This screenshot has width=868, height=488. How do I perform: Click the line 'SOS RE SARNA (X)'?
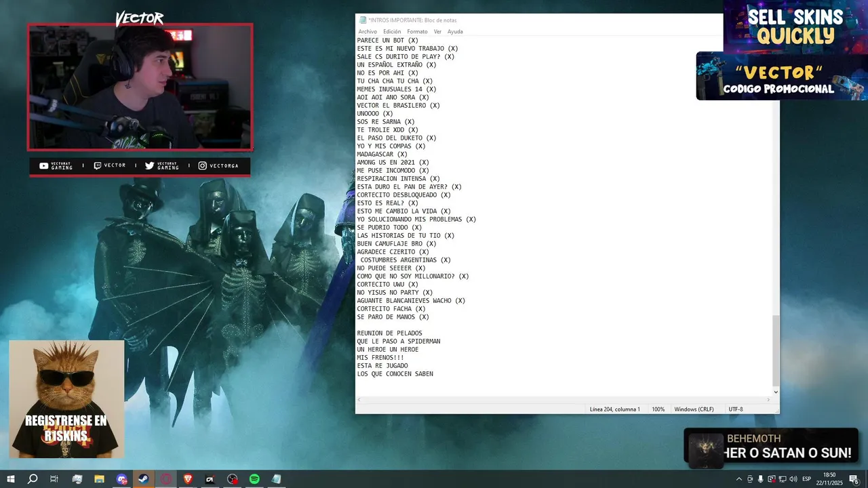(386, 122)
